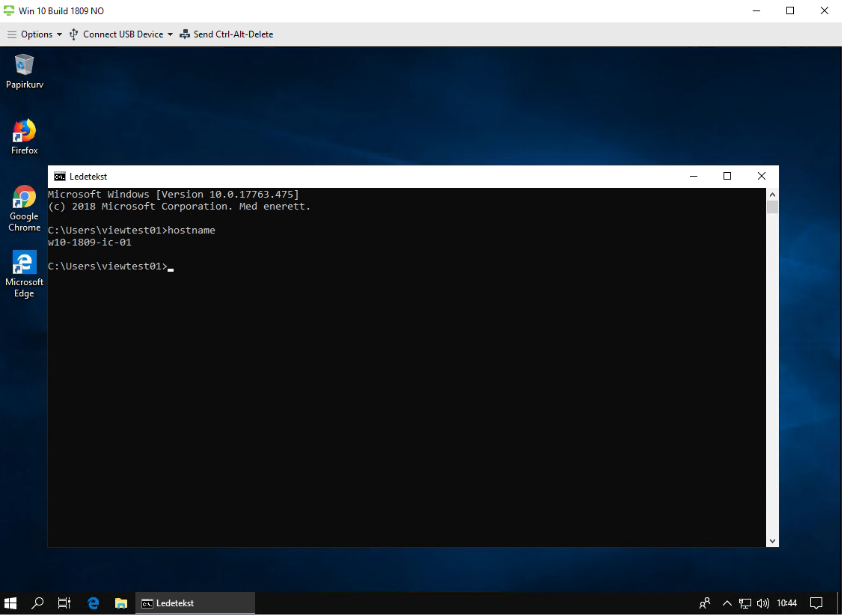The image size is (844, 616).
Task: Expand the Connect USB Device dropdown
Action: point(120,34)
